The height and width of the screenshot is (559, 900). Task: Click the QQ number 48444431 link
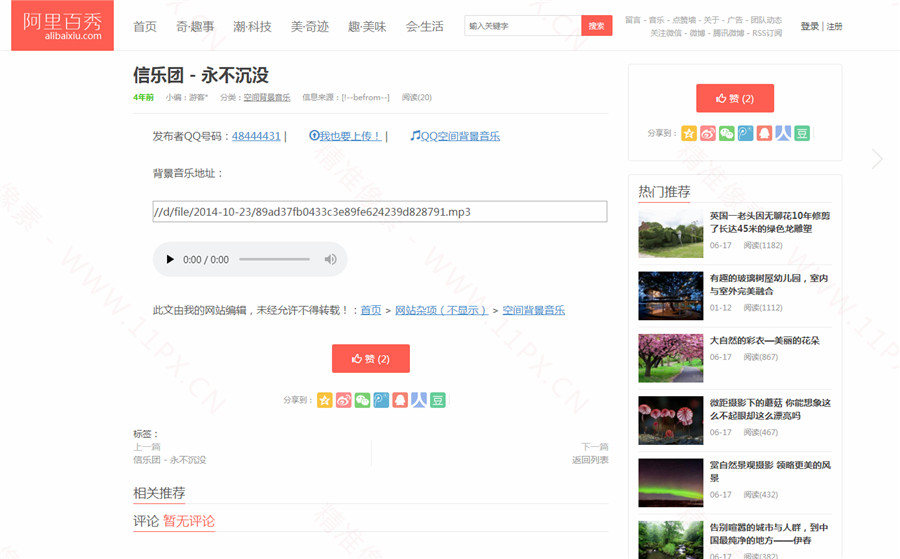pyautogui.click(x=256, y=136)
